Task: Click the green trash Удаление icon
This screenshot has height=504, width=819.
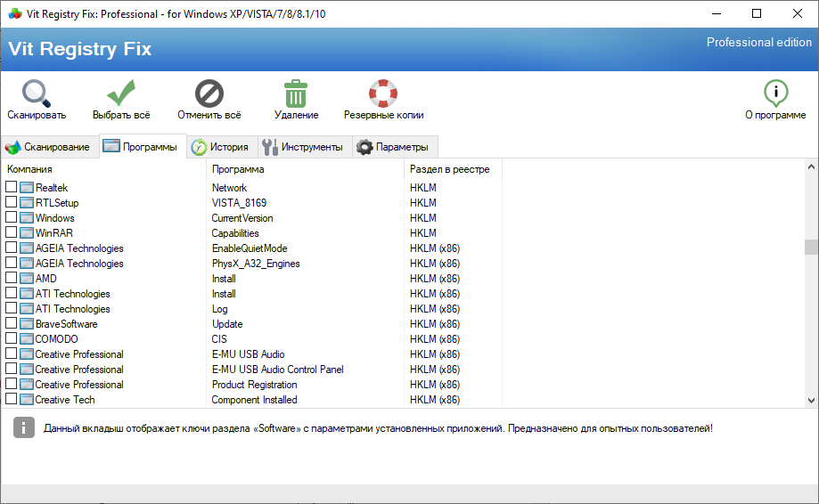Action: coord(296,93)
